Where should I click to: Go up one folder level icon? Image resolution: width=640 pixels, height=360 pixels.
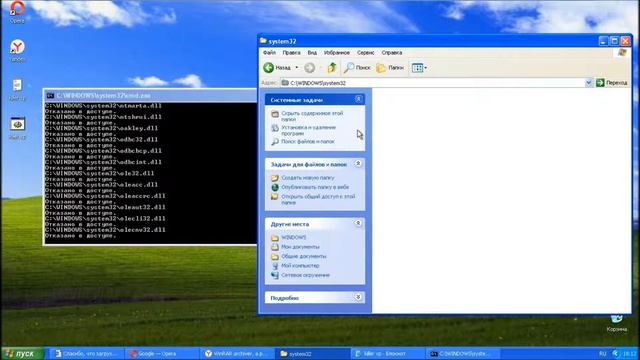tap(332, 68)
